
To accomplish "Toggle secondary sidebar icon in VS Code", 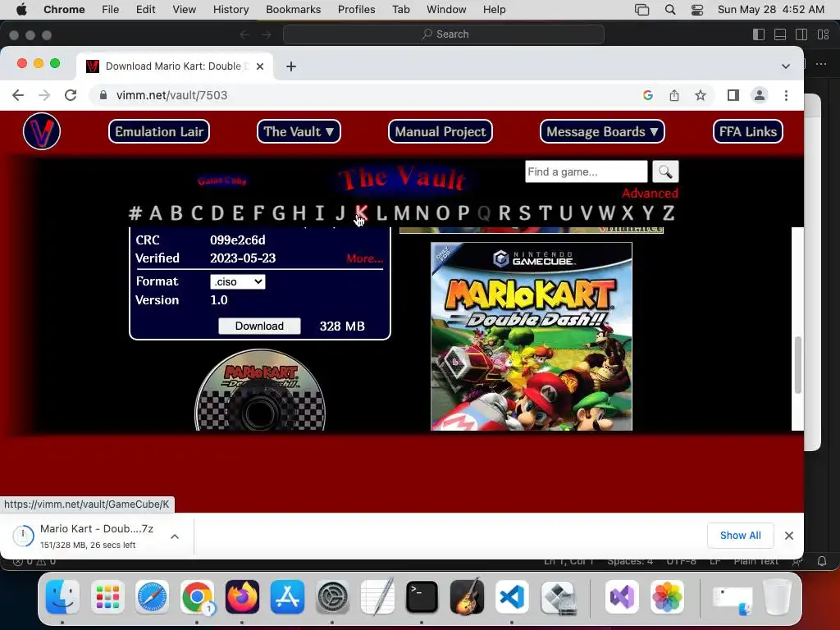I will [x=801, y=34].
